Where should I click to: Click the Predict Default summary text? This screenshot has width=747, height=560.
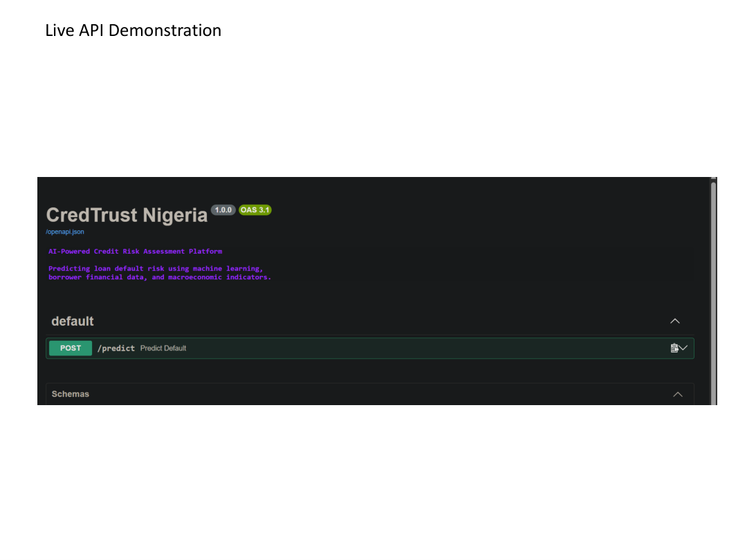click(x=163, y=348)
